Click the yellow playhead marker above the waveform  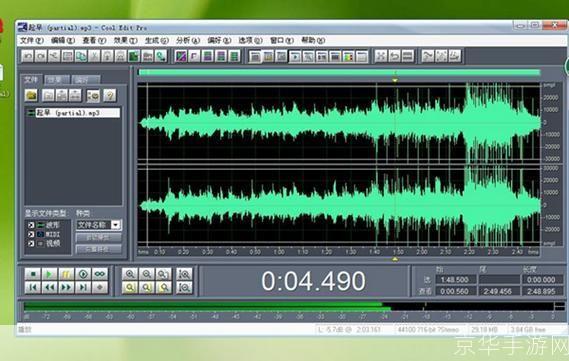pyautogui.click(x=395, y=79)
